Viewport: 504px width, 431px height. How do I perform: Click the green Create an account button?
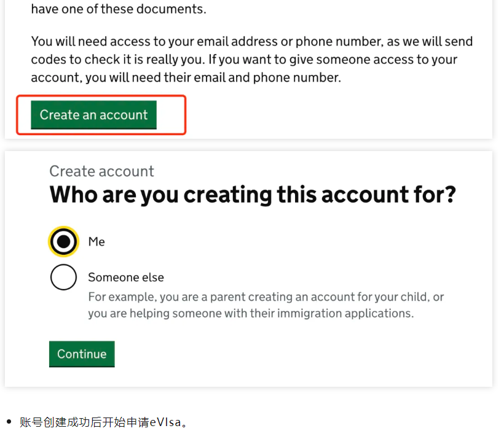(x=93, y=115)
